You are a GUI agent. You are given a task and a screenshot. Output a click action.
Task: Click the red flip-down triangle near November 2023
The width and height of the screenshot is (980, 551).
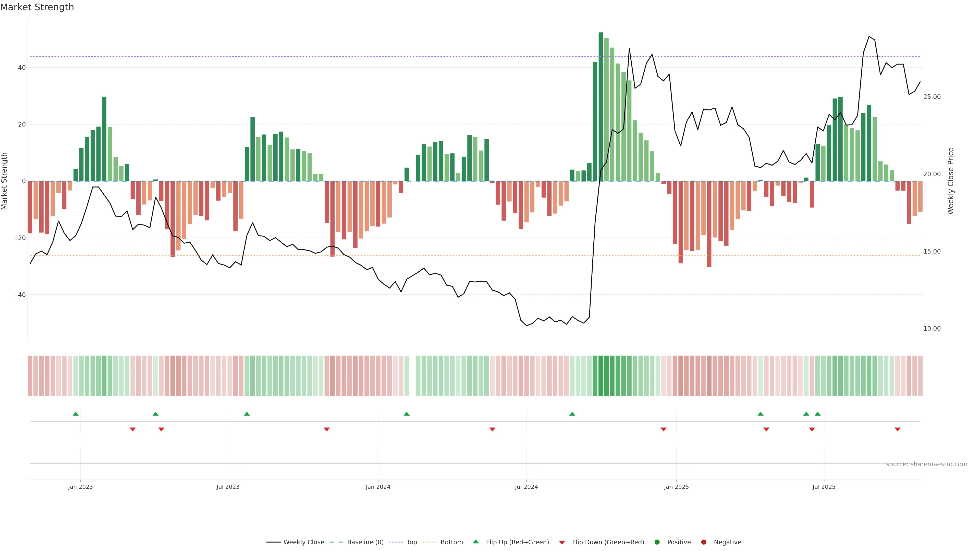coord(326,429)
